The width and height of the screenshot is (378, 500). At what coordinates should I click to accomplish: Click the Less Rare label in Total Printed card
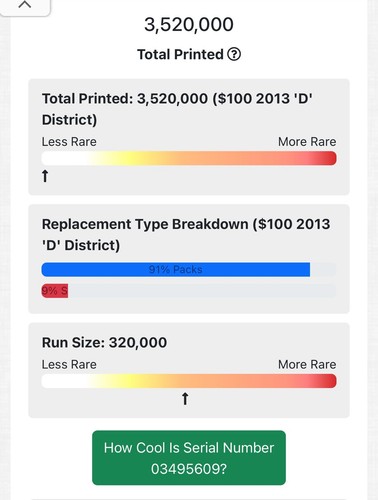click(69, 142)
